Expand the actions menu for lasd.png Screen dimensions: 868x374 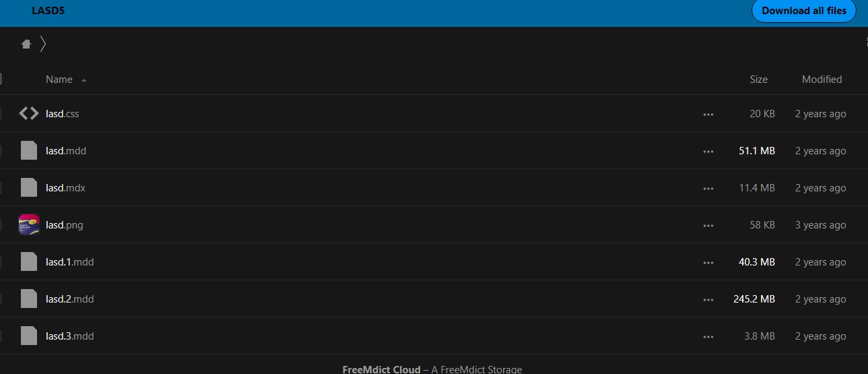(x=708, y=226)
